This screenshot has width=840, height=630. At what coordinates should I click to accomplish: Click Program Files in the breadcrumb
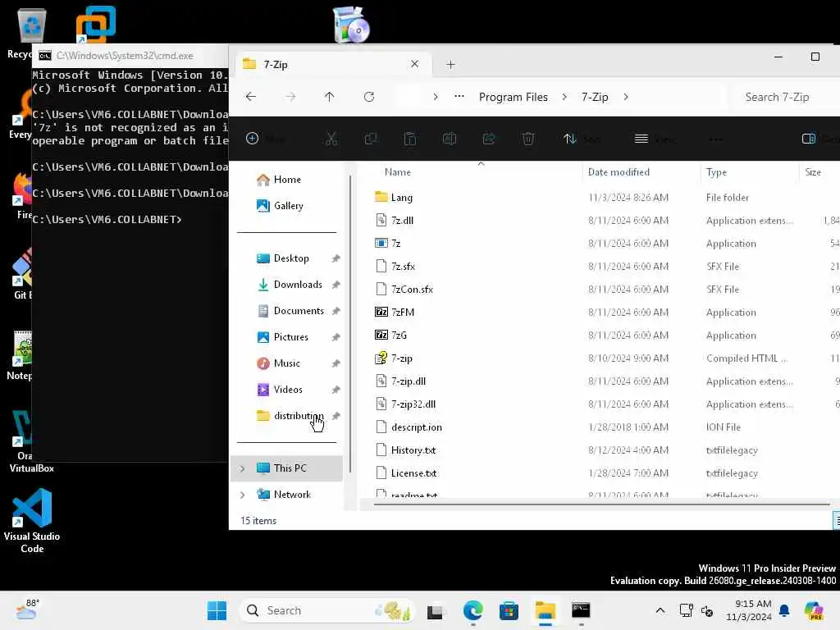pyautogui.click(x=514, y=97)
